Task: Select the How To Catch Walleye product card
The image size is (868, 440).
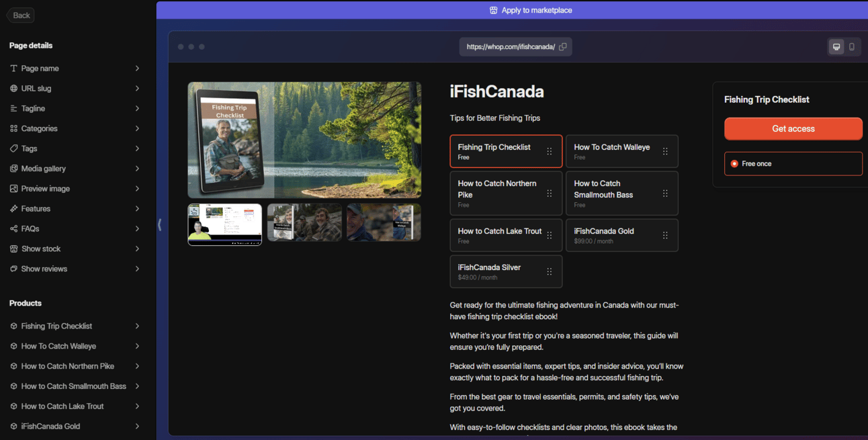Action: [622, 152]
